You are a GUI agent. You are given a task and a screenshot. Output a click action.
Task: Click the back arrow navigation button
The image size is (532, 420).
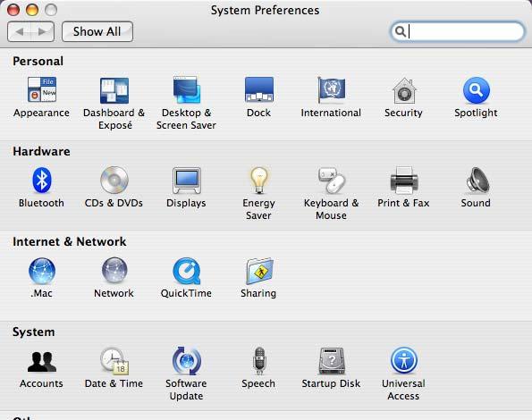19,31
